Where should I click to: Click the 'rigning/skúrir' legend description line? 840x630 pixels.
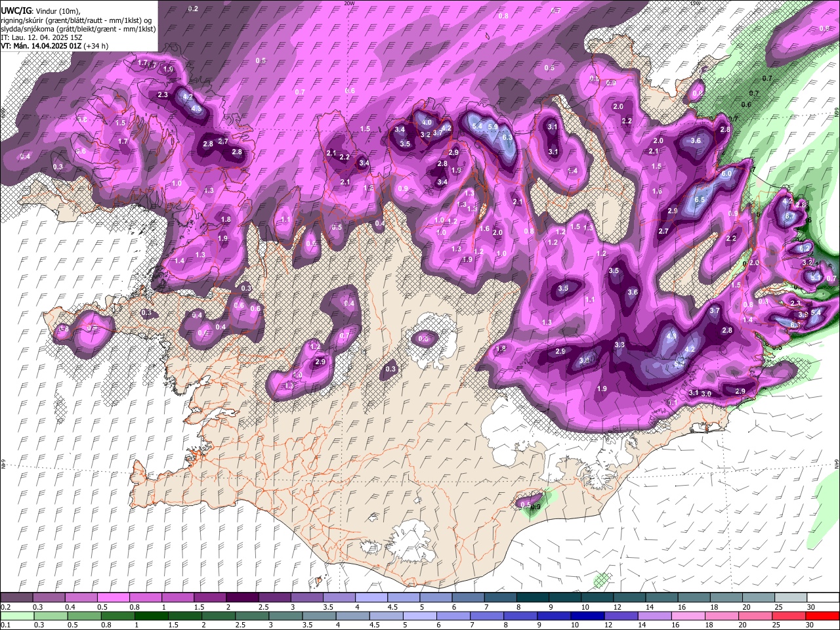(x=76, y=20)
